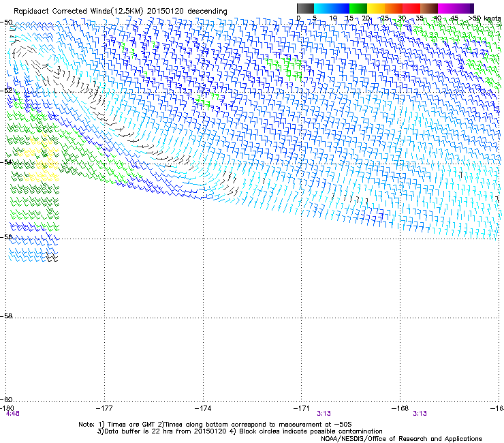Click the gray 0-5 knots legend swatch
Image resolution: width=504 pixels, height=443 pixels.
point(305,8)
